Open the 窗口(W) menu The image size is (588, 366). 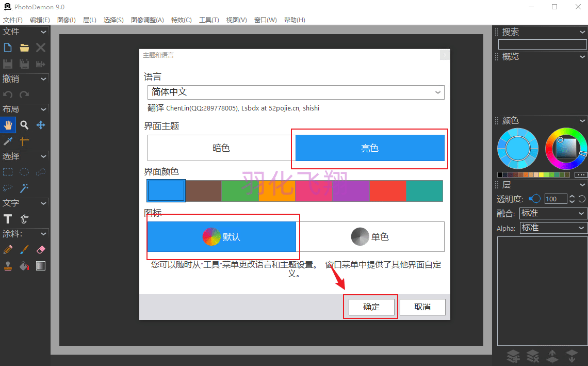[x=266, y=20]
